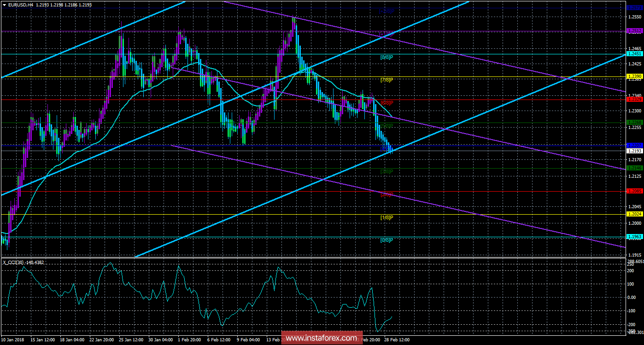
Task: Click the current price 1.2193 tag
Action: (x=634, y=151)
